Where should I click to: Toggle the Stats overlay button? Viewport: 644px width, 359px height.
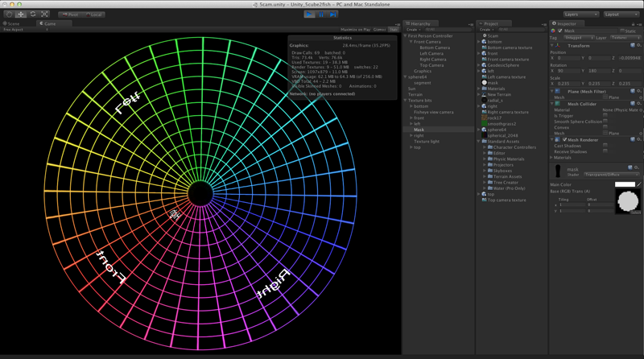tap(394, 30)
